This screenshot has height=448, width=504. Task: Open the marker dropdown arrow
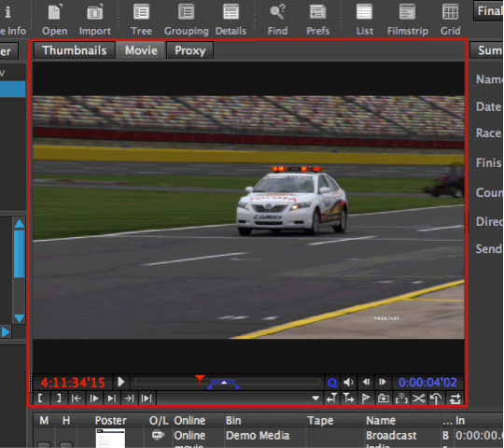[315, 399]
